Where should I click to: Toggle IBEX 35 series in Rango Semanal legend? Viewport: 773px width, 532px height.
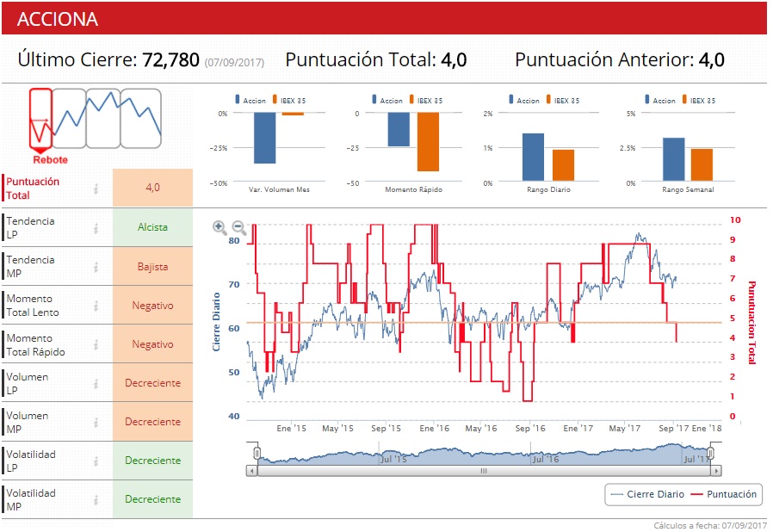pos(699,100)
